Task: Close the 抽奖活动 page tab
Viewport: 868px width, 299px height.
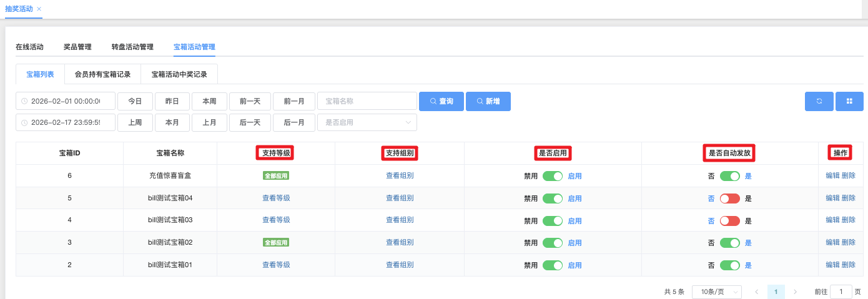Action: (x=39, y=9)
